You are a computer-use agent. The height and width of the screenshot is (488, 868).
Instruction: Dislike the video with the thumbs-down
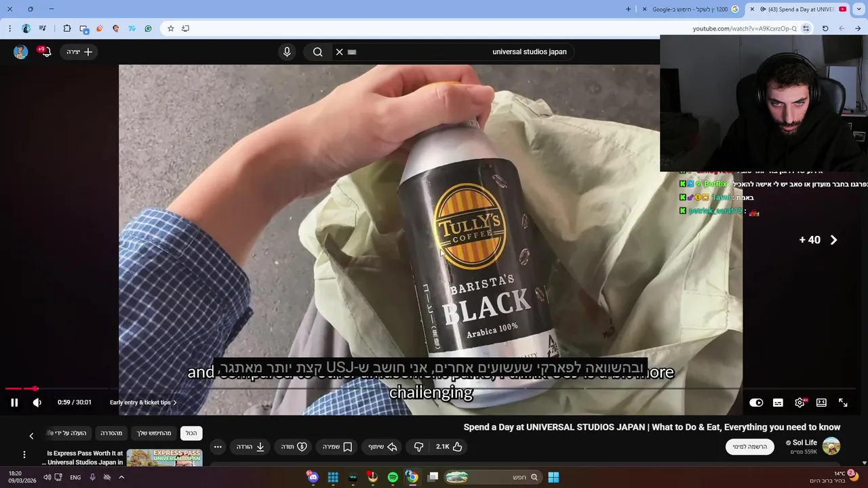click(418, 447)
